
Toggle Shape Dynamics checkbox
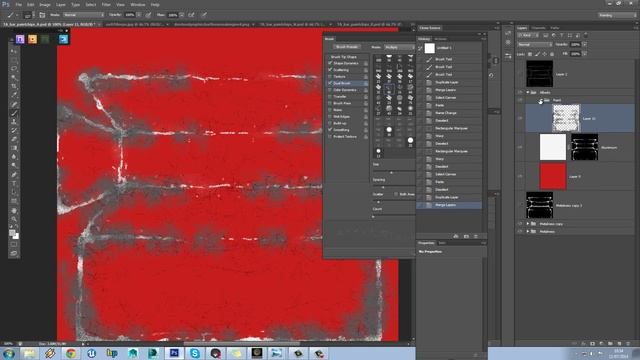(x=330, y=63)
